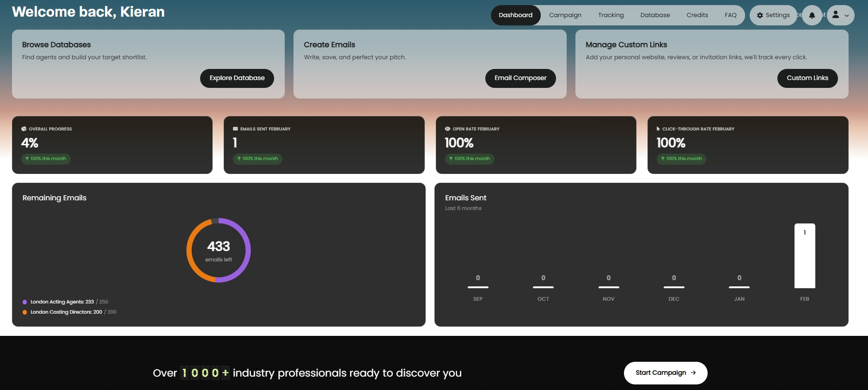Click the '100% this month' badge under Emails Sent
This screenshot has width=868, height=390.
coord(257,159)
